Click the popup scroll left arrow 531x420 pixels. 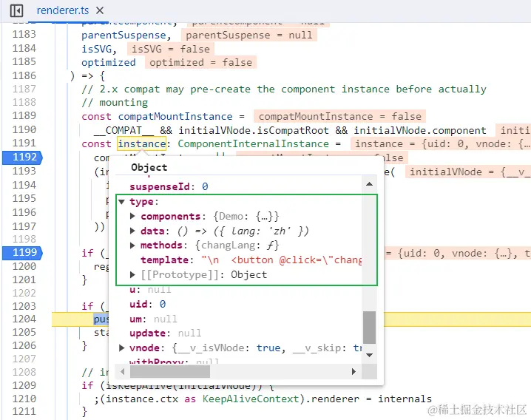click(x=123, y=371)
